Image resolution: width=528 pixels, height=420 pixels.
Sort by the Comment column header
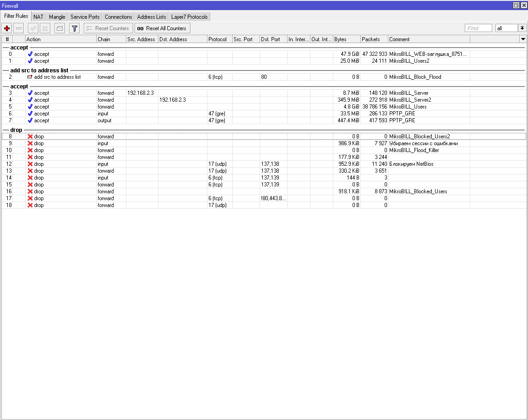pyautogui.click(x=429, y=39)
